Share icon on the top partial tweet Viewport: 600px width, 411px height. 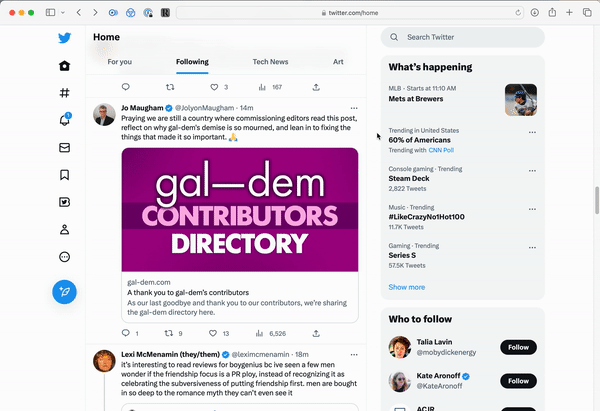pos(316,87)
